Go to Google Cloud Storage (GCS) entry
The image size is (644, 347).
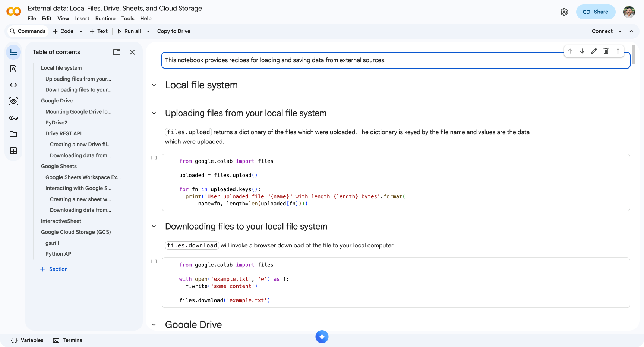coord(76,232)
